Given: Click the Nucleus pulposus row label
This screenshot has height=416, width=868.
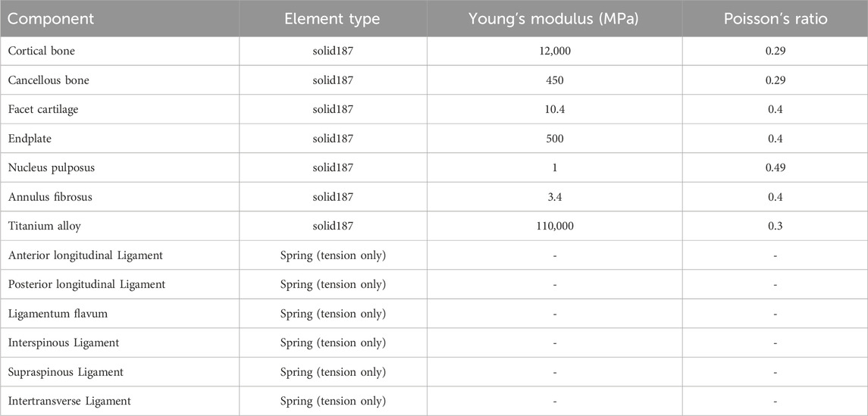Looking at the screenshot, I should [51, 167].
